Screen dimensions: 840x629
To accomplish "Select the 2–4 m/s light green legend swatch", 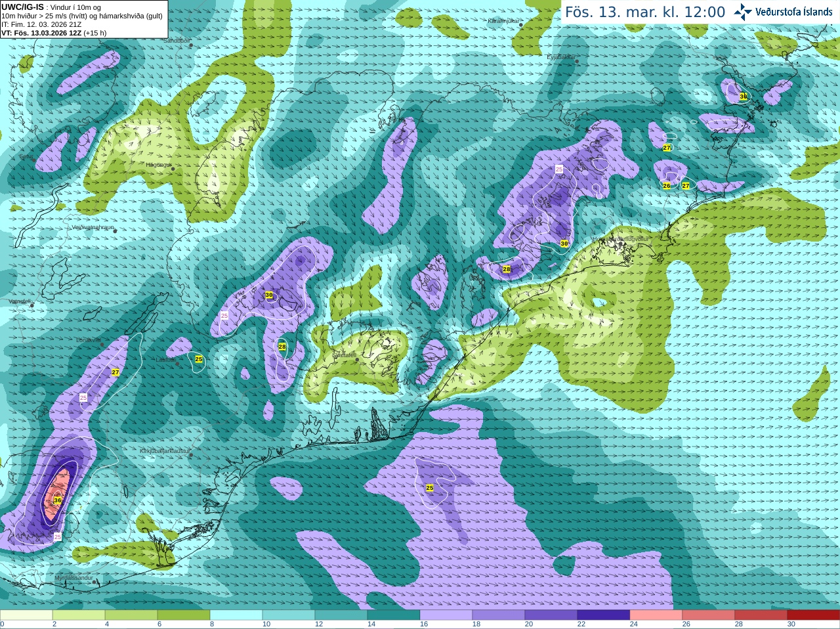I will click(79, 615).
